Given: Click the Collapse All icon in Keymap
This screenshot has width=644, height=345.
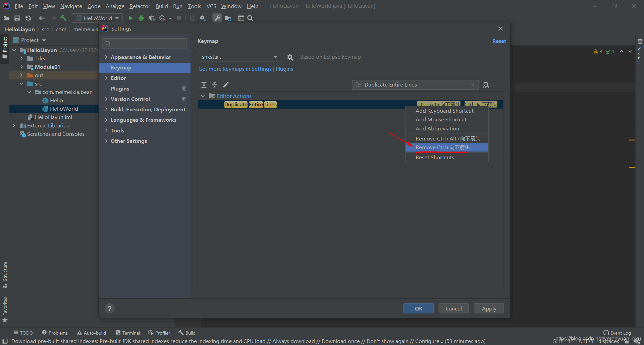Looking at the screenshot, I should pyautogui.click(x=215, y=85).
